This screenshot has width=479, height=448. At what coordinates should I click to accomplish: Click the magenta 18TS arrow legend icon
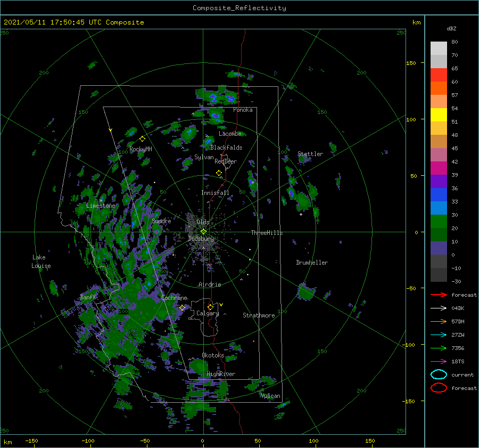(x=439, y=361)
